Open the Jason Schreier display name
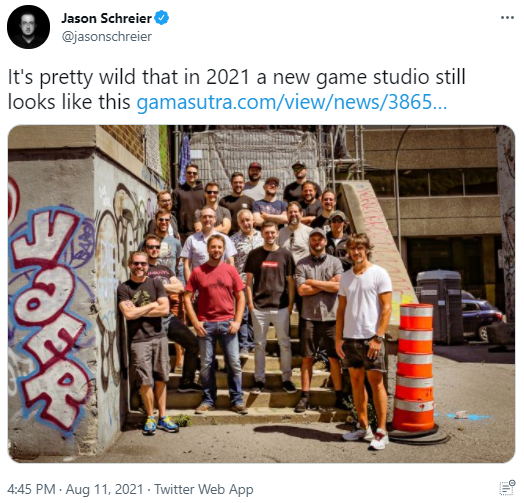 [106, 18]
